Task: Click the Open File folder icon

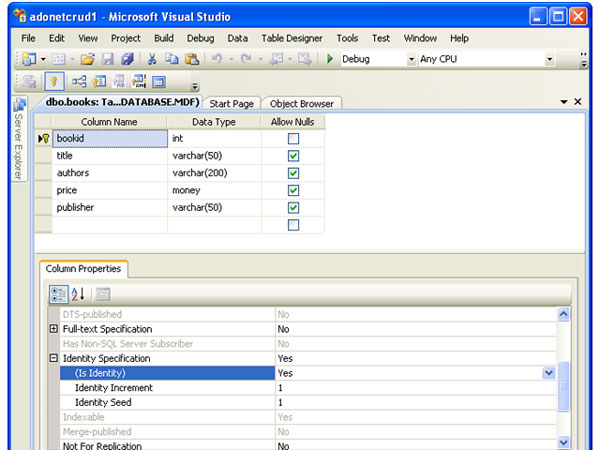Action: (88, 59)
